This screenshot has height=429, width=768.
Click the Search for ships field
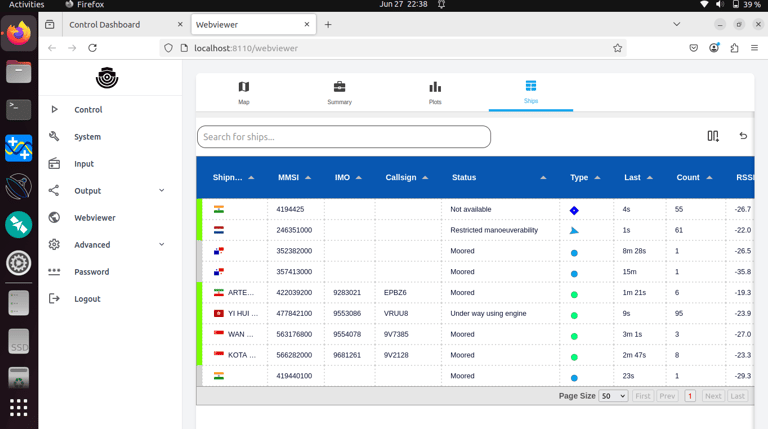pyautogui.click(x=344, y=137)
